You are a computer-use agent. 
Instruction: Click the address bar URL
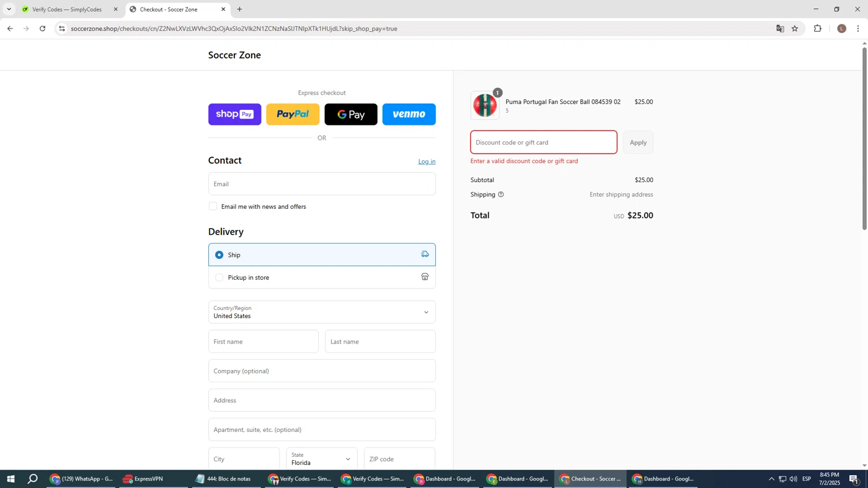(234, 28)
